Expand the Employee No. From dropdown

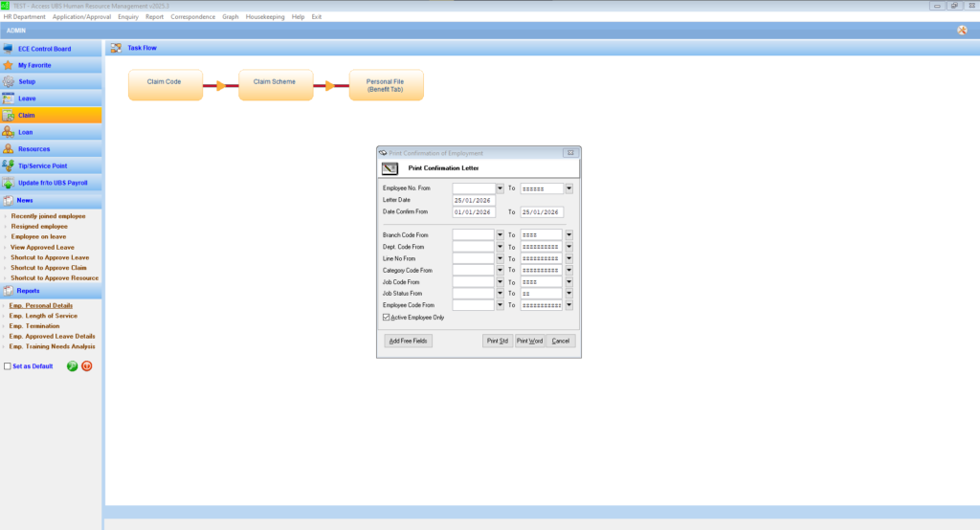[500, 188]
